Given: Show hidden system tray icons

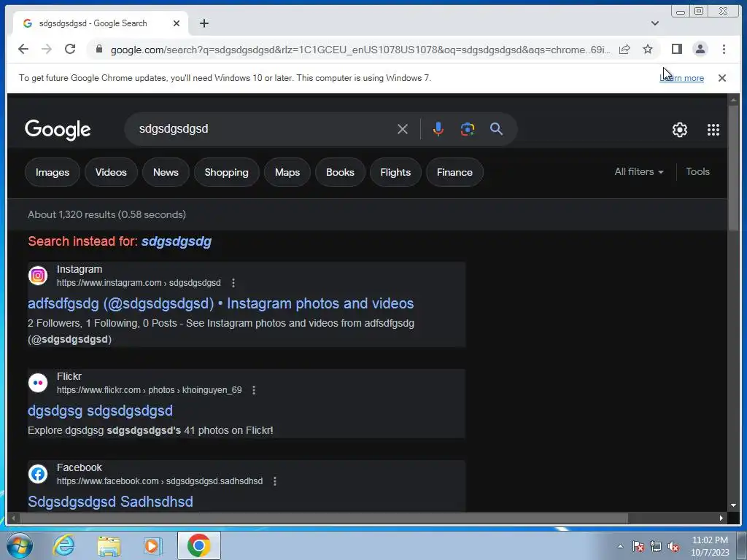Looking at the screenshot, I should [620, 546].
